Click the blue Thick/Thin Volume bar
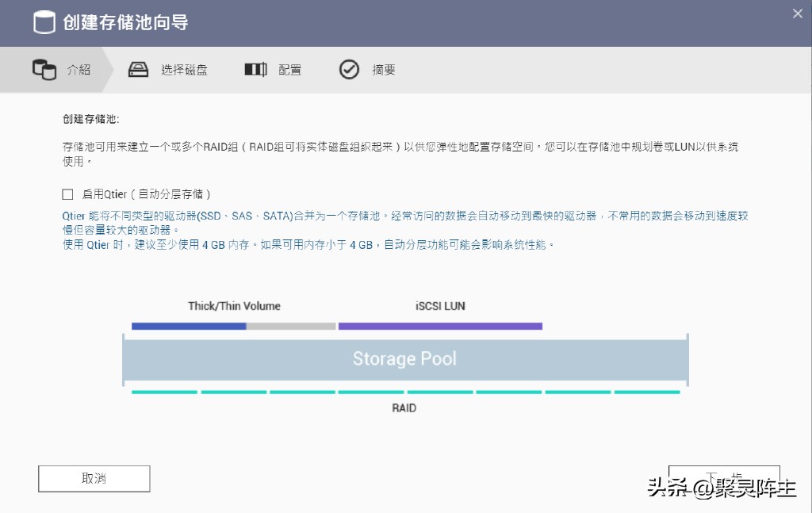This screenshot has width=812, height=513. pos(190,325)
